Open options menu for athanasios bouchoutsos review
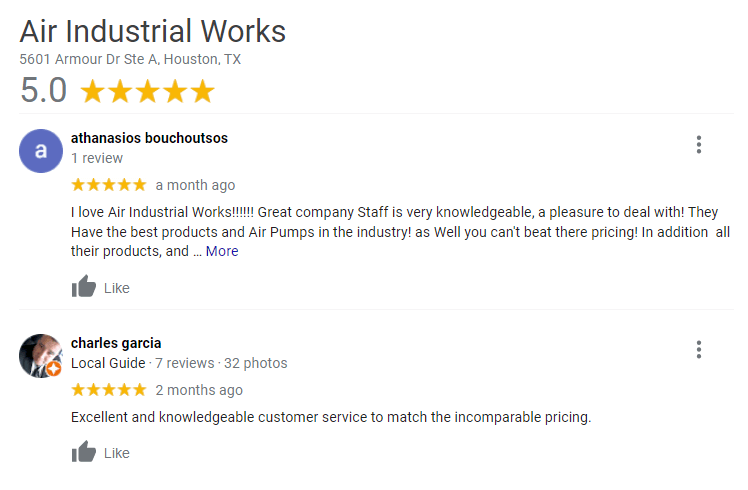 (x=698, y=145)
